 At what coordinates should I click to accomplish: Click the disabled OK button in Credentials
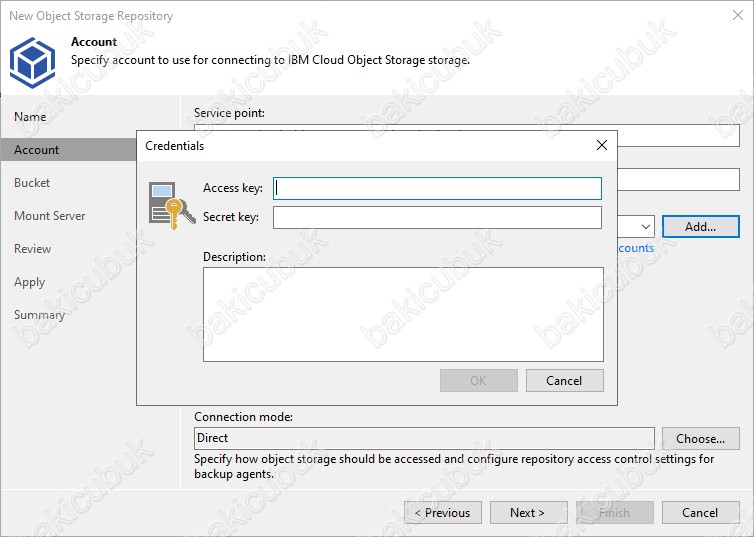[x=478, y=381]
